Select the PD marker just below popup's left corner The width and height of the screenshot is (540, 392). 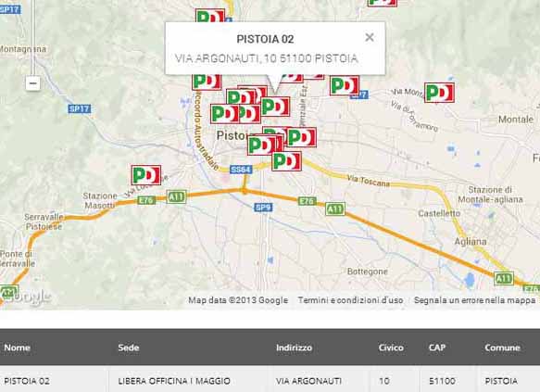pyautogui.click(x=207, y=82)
